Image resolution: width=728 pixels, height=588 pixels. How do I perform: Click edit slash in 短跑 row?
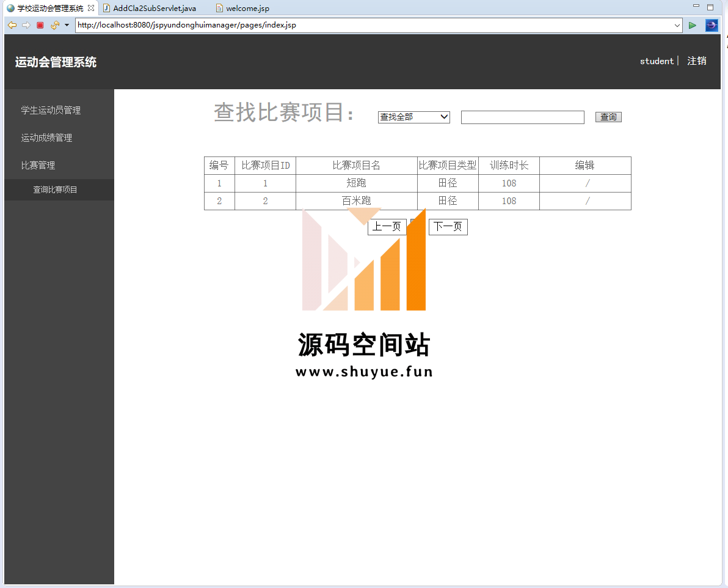[x=588, y=183]
